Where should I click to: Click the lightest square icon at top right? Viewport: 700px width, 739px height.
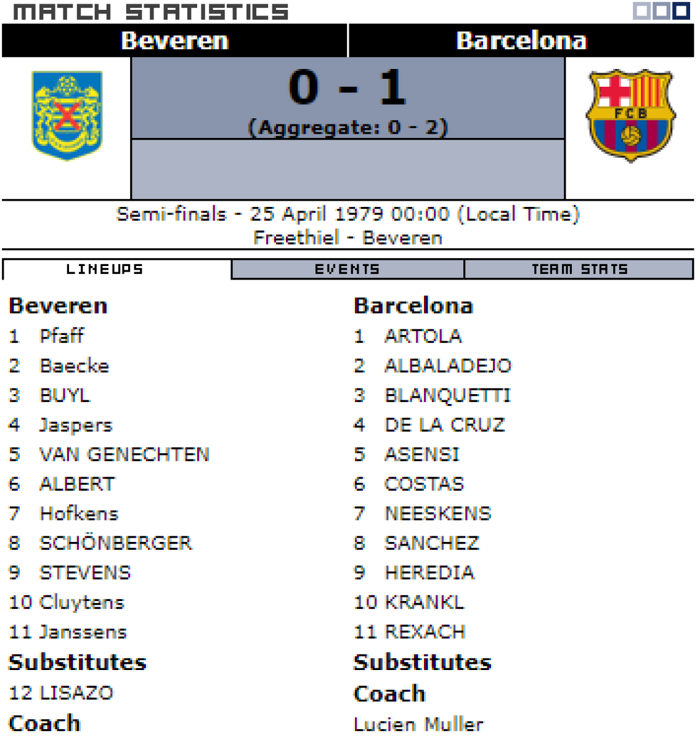641,10
